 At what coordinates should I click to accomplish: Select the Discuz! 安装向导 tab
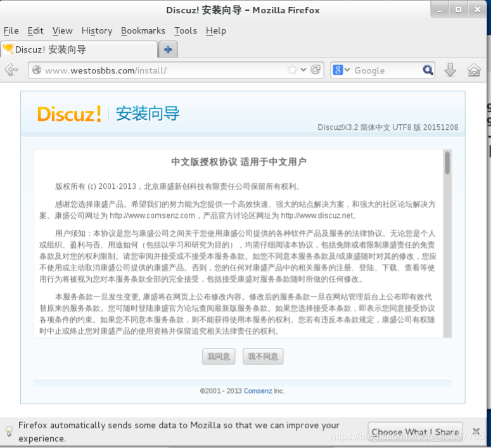79,49
